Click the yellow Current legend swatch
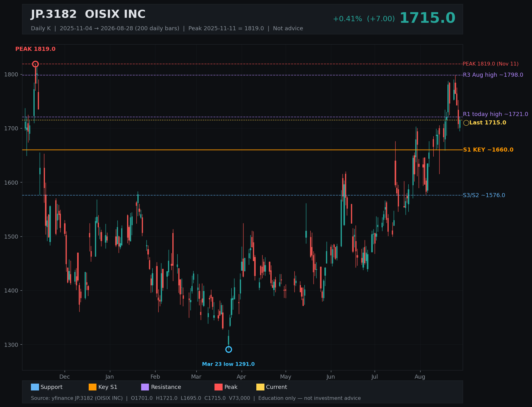 [260, 387]
